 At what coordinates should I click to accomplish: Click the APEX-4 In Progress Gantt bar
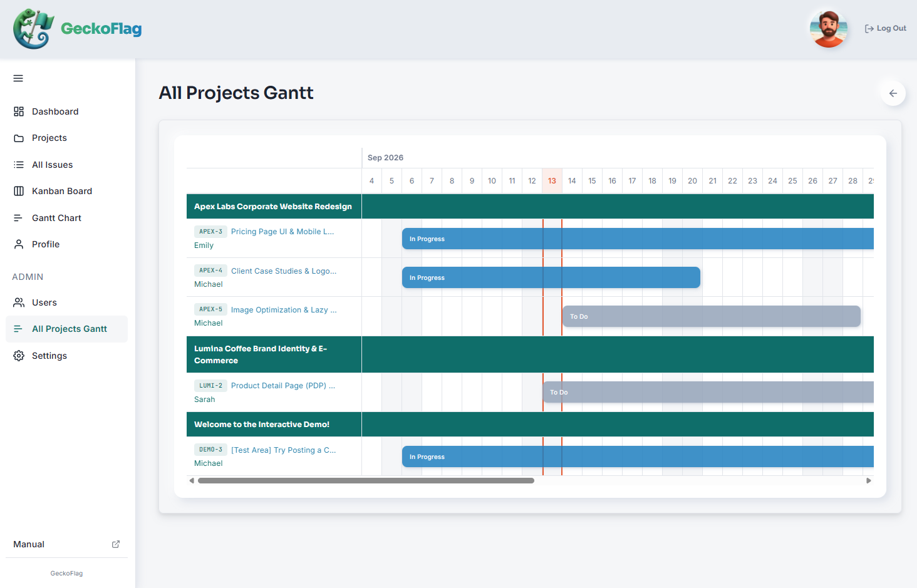(x=551, y=277)
